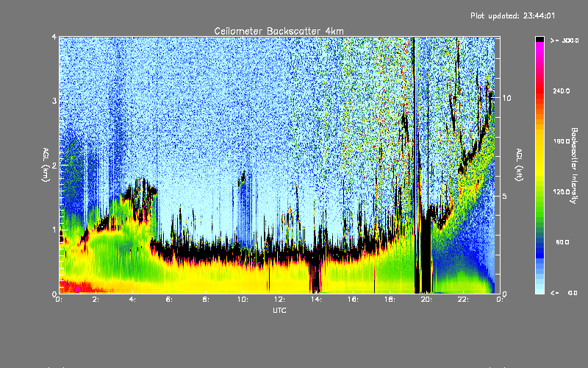Click the '10' kft tick label
588x368 pixels.
506,98
